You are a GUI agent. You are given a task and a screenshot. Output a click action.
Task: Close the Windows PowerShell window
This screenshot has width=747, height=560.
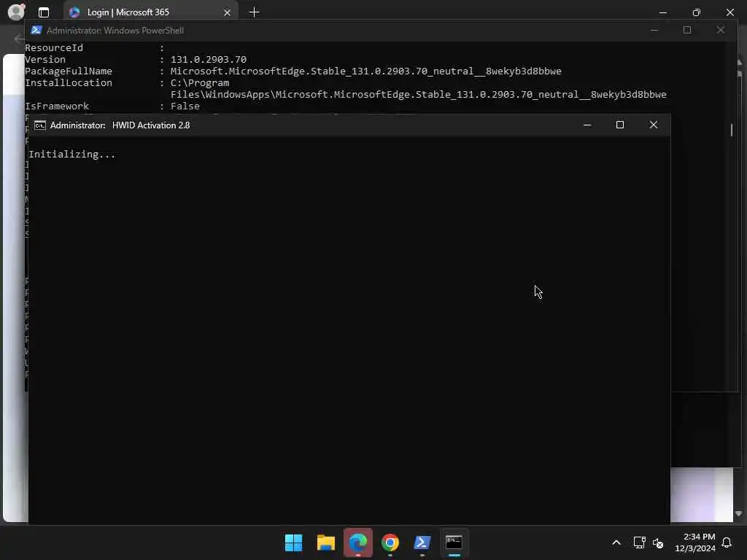[x=720, y=31]
